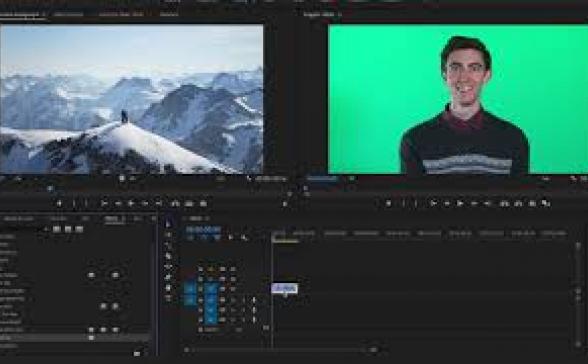Switch to the Effect Controls tab

tap(68, 14)
